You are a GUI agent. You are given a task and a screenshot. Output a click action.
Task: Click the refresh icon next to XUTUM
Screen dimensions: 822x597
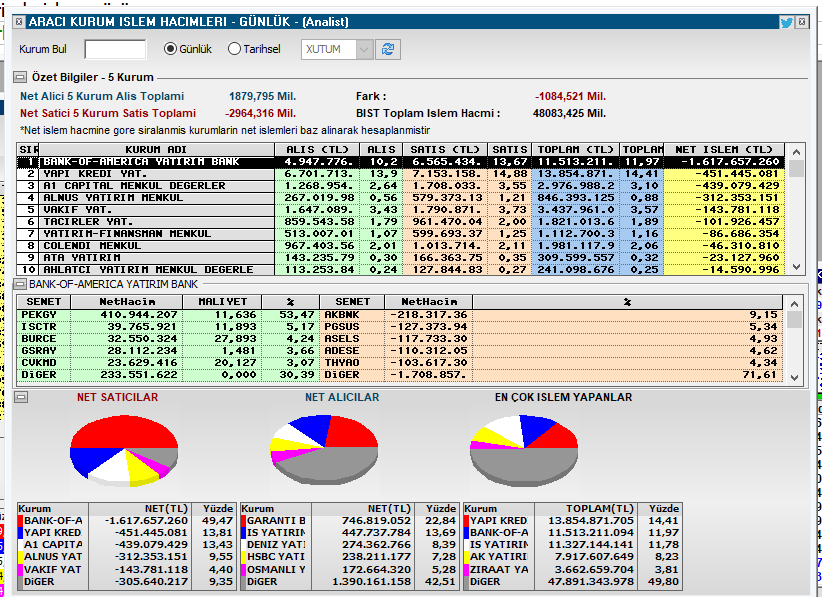pos(388,49)
